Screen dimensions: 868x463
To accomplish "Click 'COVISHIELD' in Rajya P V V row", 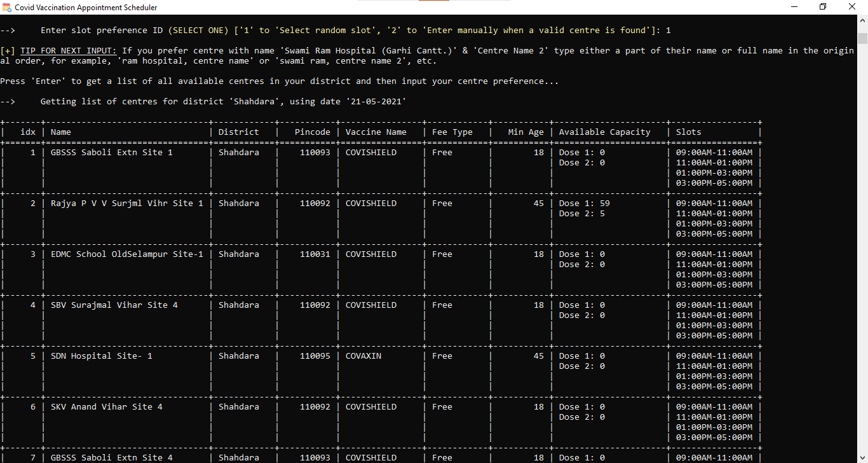I will [371, 204].
